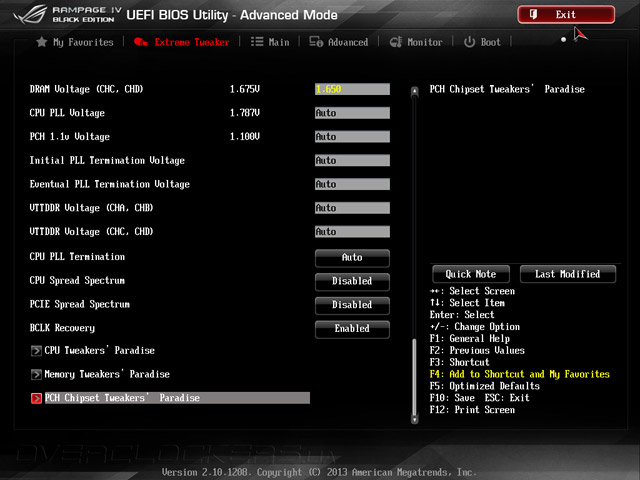640x480 pixels.
Task: Click the Advanced tab's monitor-gear icon
Action: (316, 42)
